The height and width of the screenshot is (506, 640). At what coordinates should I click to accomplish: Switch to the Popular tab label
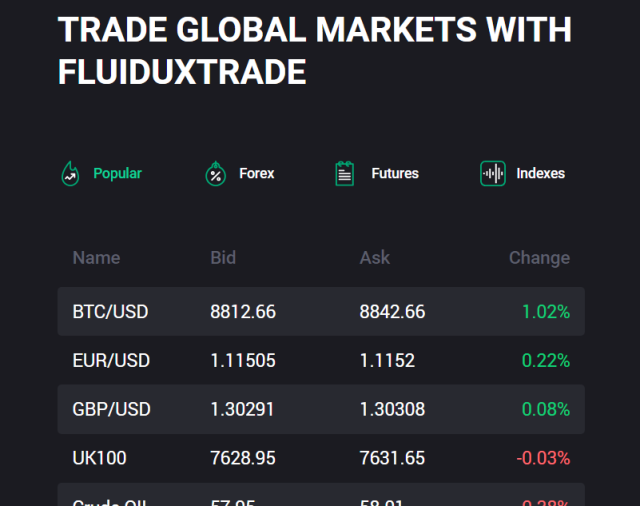[x=118, y=173]
